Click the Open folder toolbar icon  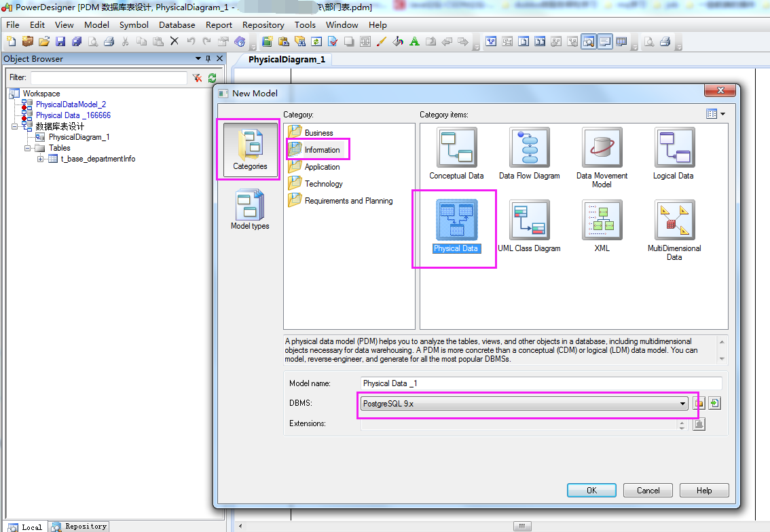coord(44,41)
